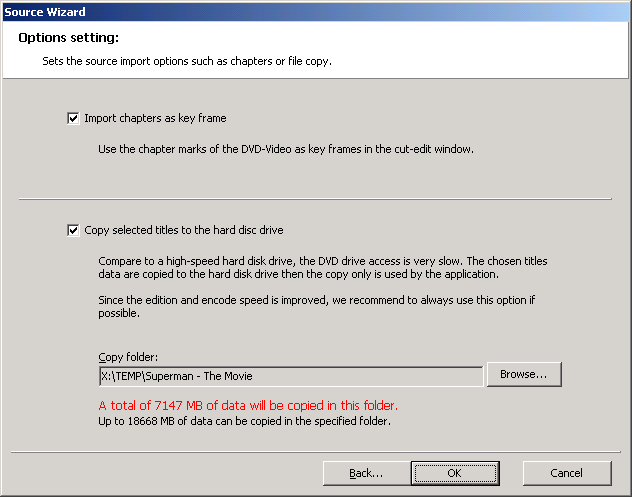This screenshot has width=632, height=497.
Task: Click the 'Options setting:' heading
Action: coord(69,38)
